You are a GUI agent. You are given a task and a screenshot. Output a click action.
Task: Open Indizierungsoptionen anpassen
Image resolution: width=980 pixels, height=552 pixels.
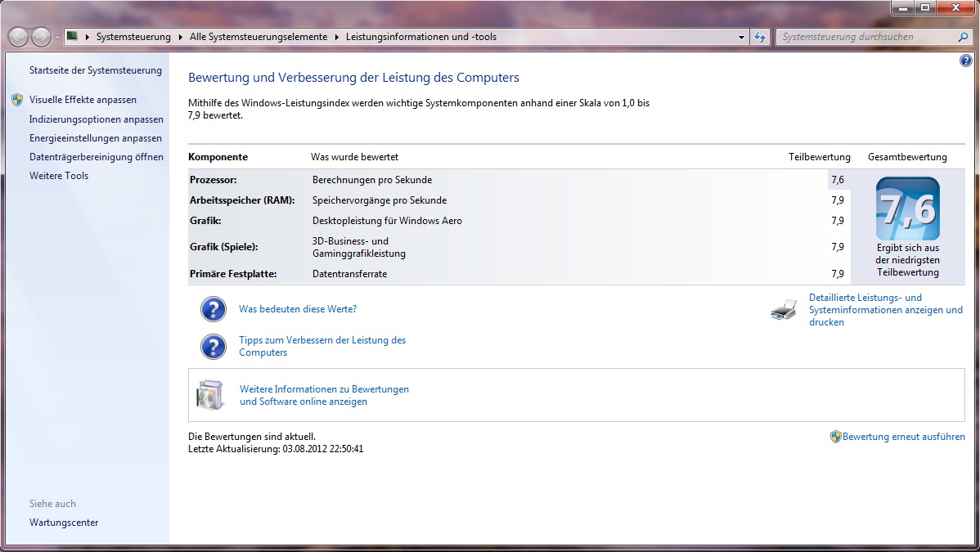pos(97,119)
